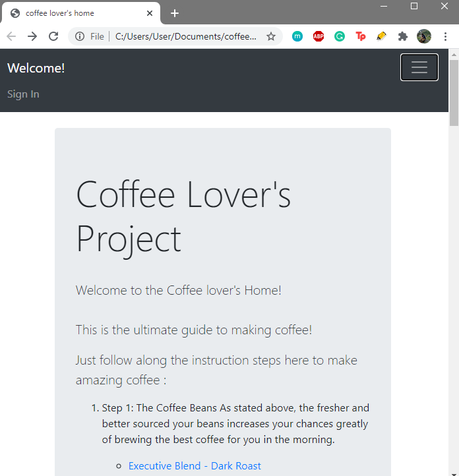Image resolution: width=459 pixels, height=476 pixels.
Task: Reload the coffee lover's page
Action: click(53, 36)
